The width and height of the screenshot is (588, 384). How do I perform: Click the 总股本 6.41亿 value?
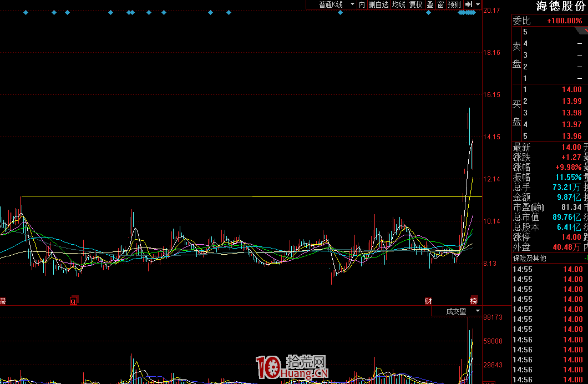[x=569, y=227]
